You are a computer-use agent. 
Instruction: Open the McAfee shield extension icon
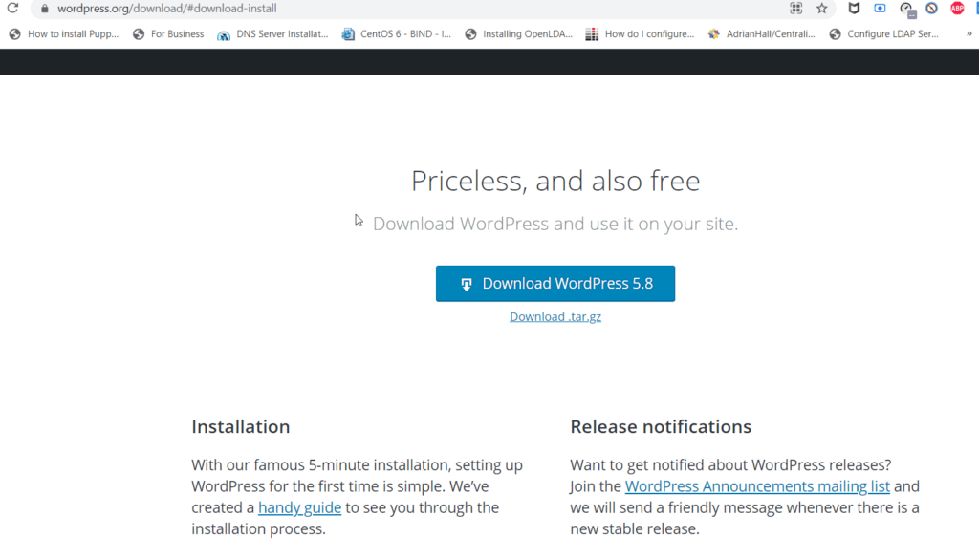point(854,8)
